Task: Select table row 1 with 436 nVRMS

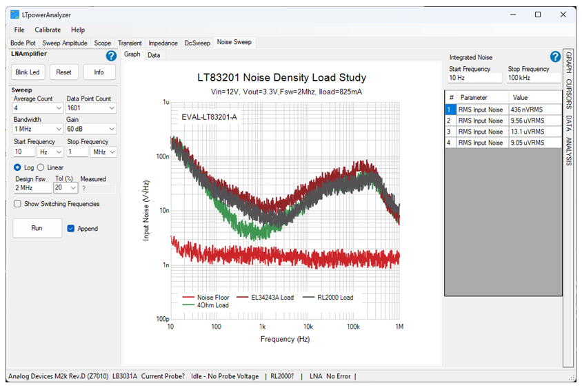Action: [x=503, y=110]
